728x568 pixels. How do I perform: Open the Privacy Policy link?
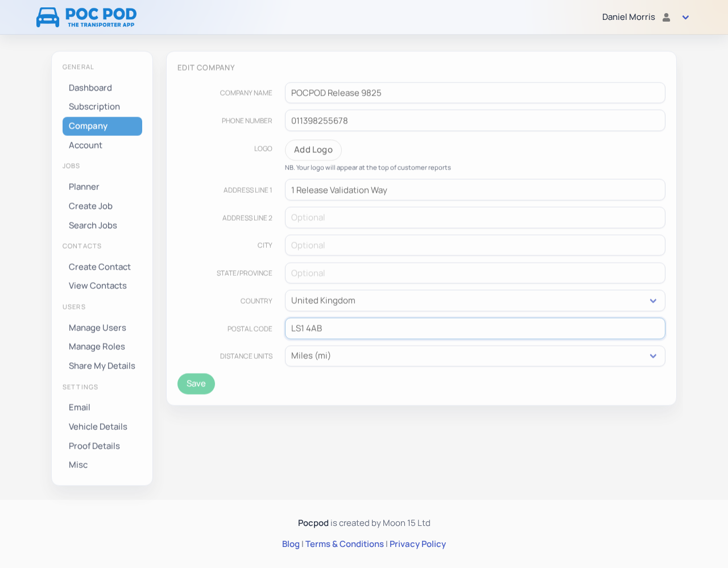(x=417, y=544)
